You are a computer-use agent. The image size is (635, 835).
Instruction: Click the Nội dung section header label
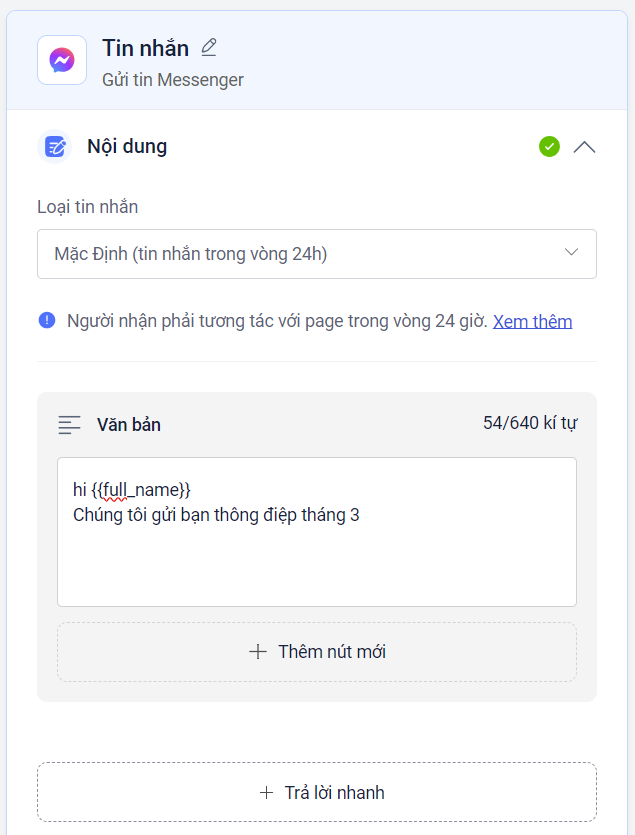[x=127, y=147]
